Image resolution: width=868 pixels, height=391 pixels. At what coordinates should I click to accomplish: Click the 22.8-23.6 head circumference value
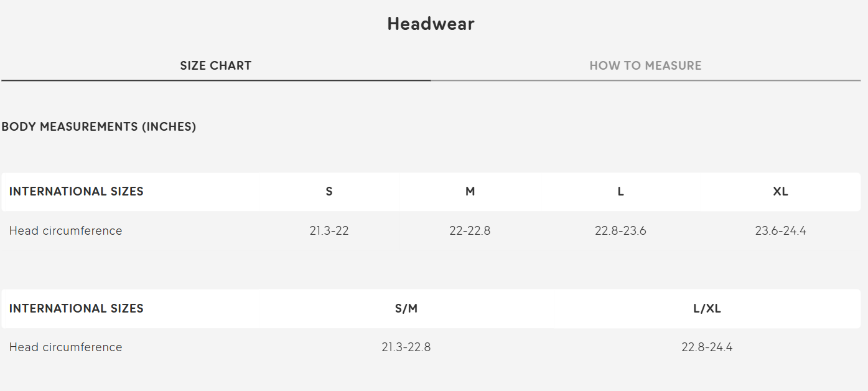tap(620, 231)
